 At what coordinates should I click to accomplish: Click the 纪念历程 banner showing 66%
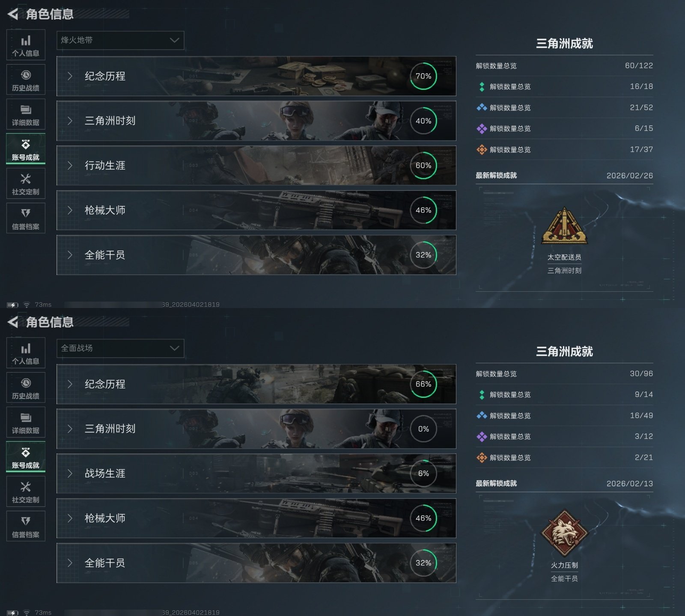click(256, 384)
